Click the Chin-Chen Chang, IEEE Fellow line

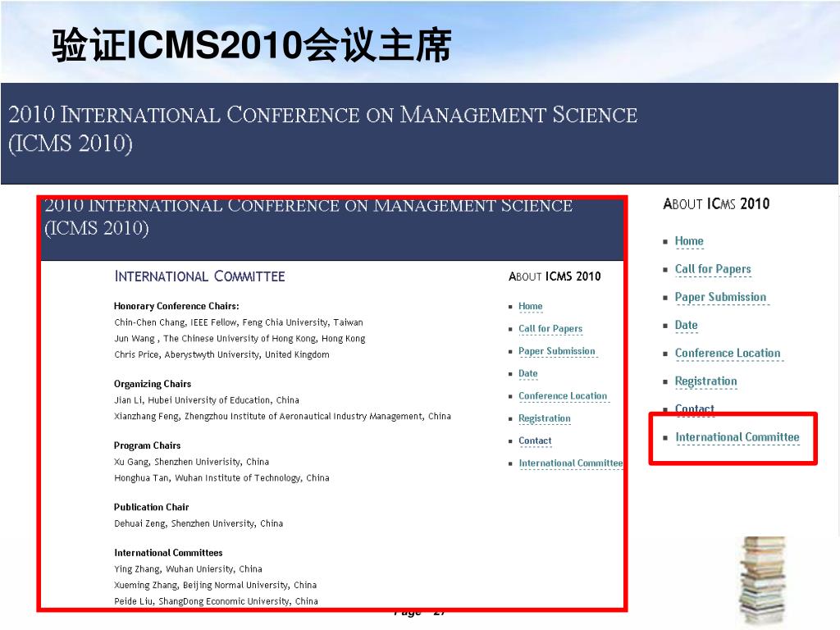[239, 322]
